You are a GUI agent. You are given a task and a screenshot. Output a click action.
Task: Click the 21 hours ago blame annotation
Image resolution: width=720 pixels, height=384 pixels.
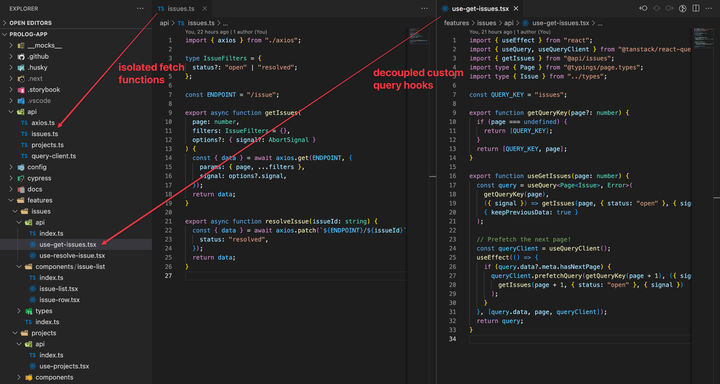(x=510, y=32)
